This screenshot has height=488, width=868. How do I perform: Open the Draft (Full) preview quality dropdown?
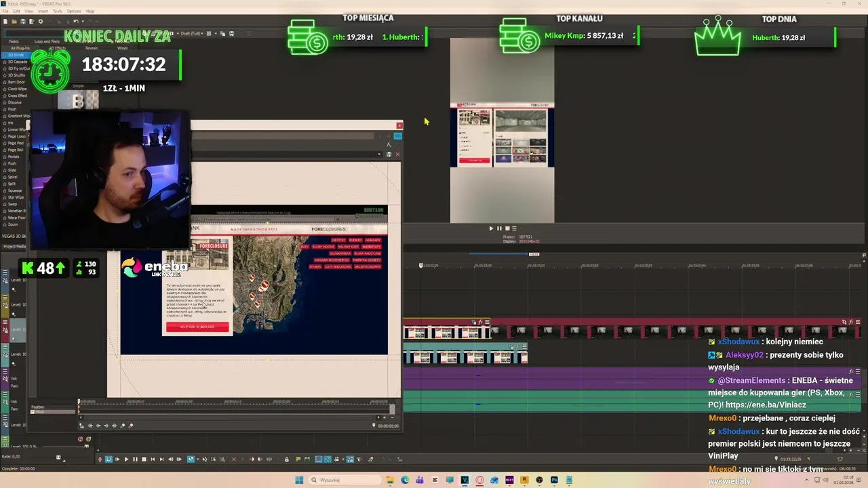point(192,33)
